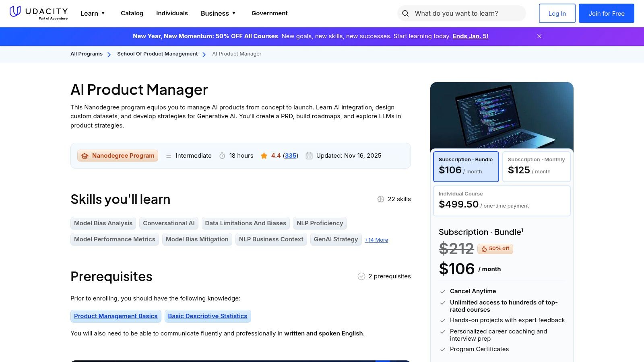This screenshot has height=362, width=644.
Task: Click the Join for Free button
Action: click(606, 13)
